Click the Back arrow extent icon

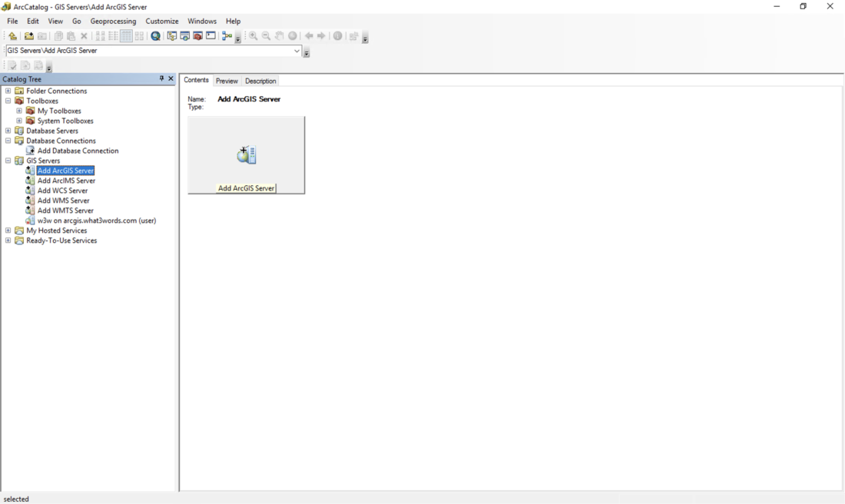[x=309, y=36]
